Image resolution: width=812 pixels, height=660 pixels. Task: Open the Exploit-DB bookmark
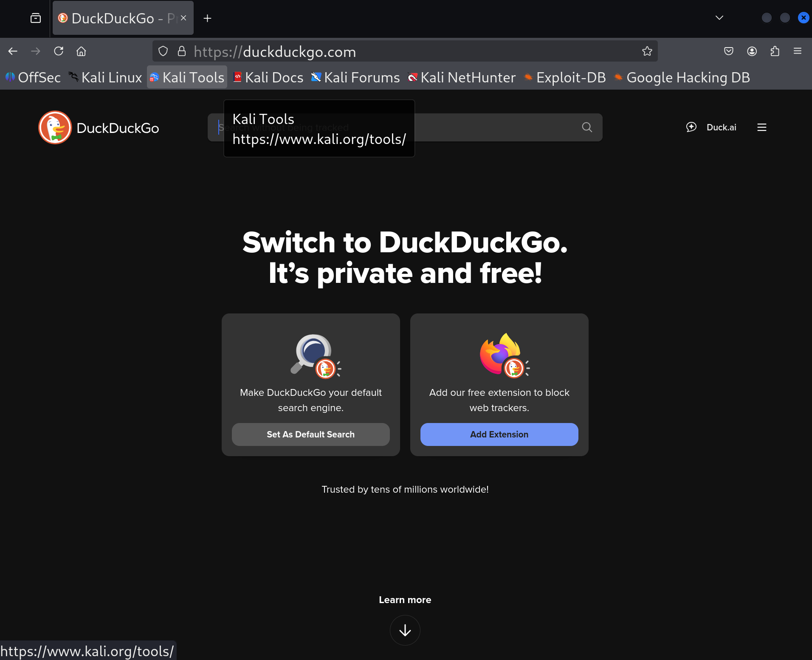[565, 77]
